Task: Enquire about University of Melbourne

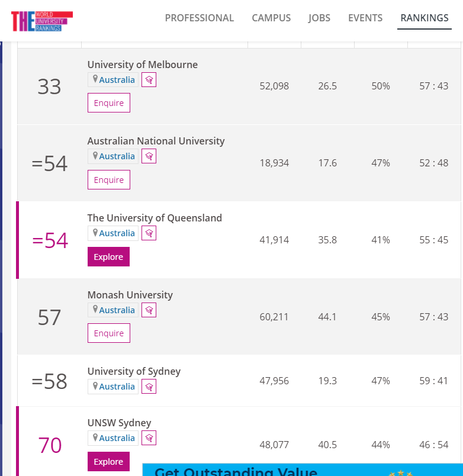Action: tap(109, 103)
